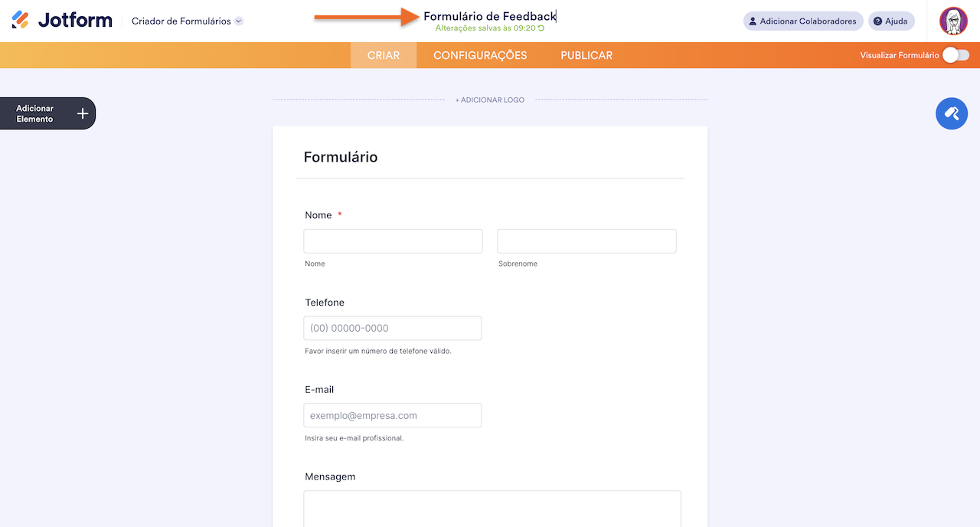The image size is (980, 527).
Task: Click the person icon in Adicionar Colaboradores
Action: point(753,21)
